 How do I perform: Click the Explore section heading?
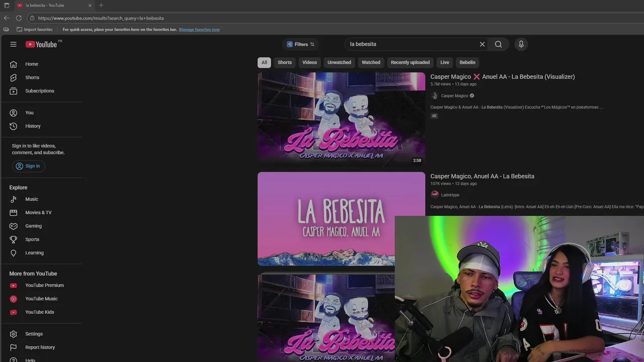[18, 188]
